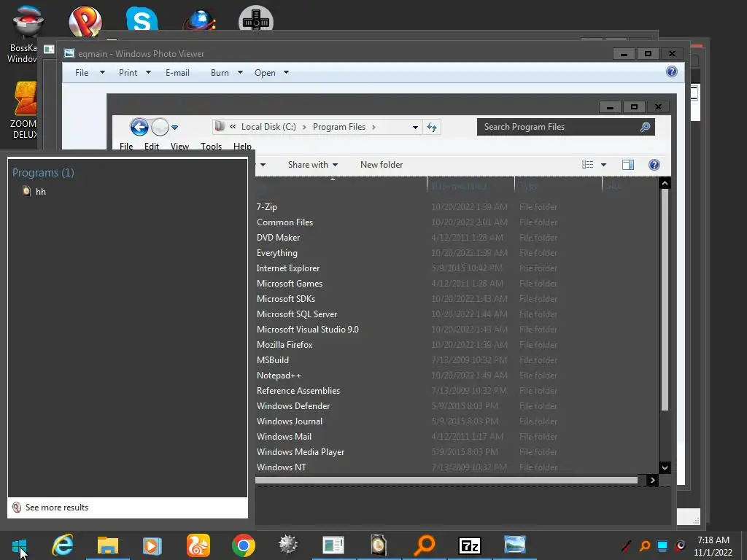
Task: Click the vertical scrollbar up arrow
Action: pyautogui.click(x=665, y=183)
